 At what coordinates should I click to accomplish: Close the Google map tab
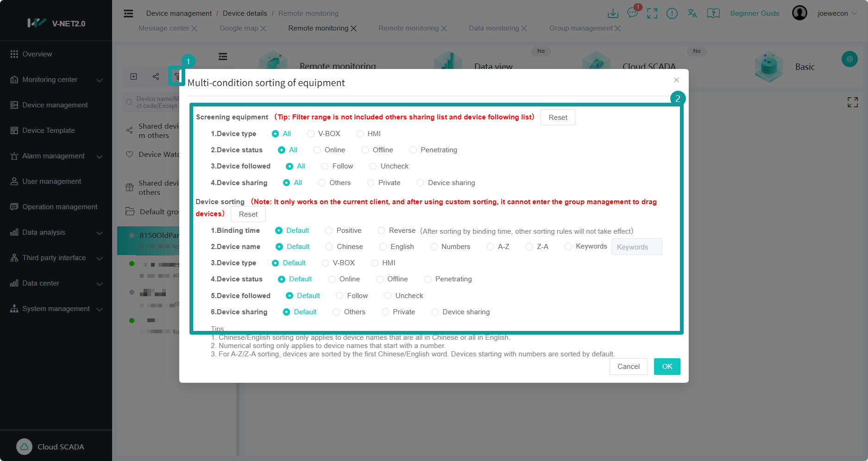263,28
